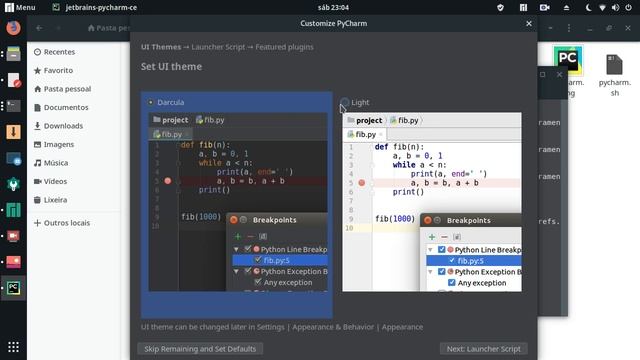Click jetbrains-pycharm-ce in the top bar

[x=95, y=7]
